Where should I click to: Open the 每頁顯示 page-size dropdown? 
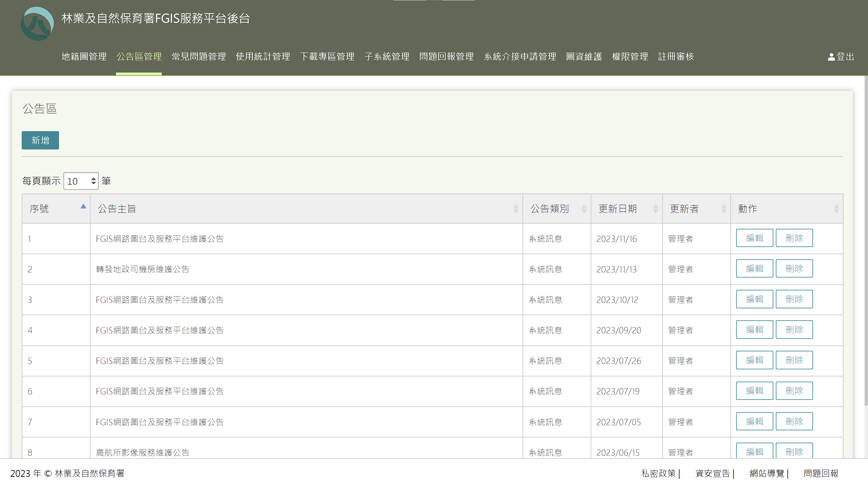pos(81,181)
